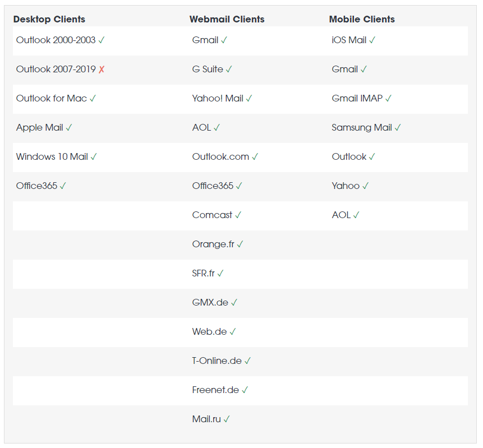Click the Orange.fr webmail entry
The image size is (483, 448).
[x=213, y=244]
